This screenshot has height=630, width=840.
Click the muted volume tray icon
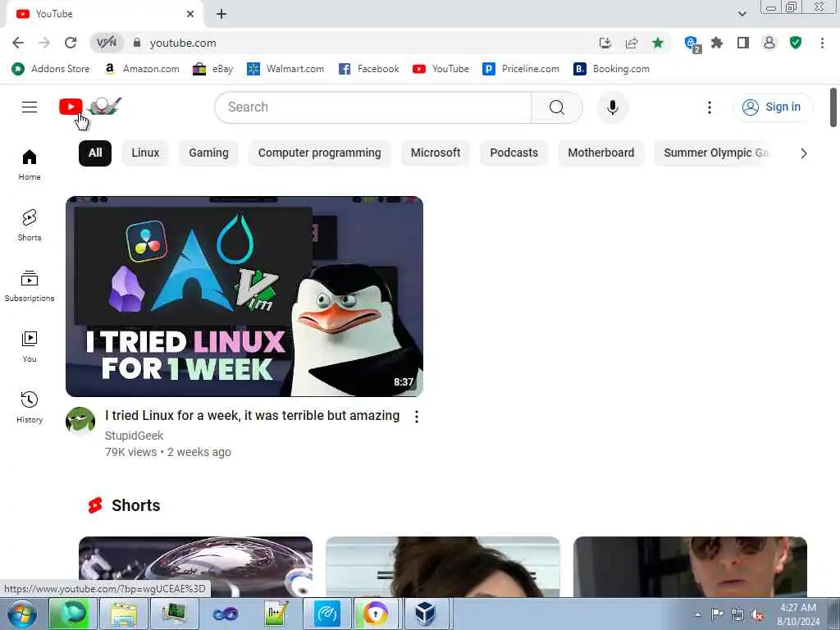pyautogui.click(x=758, y=615)
